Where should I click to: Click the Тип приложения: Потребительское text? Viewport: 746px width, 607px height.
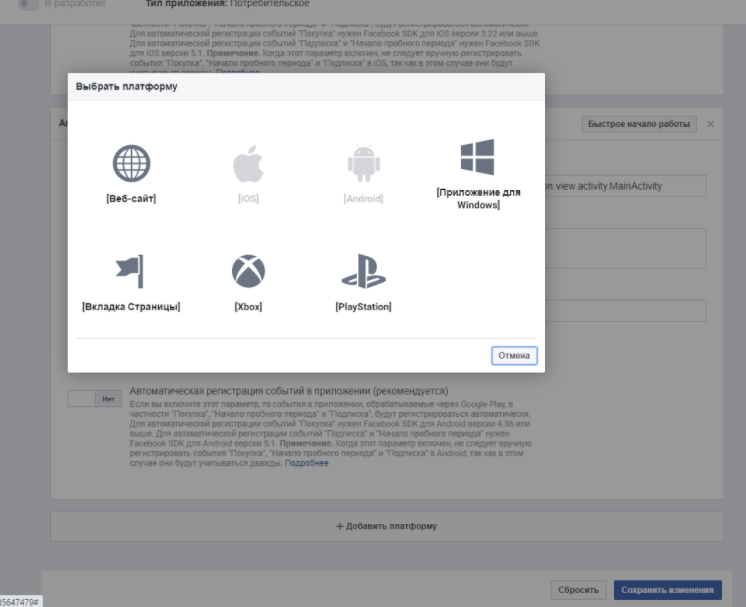point(227,4)
